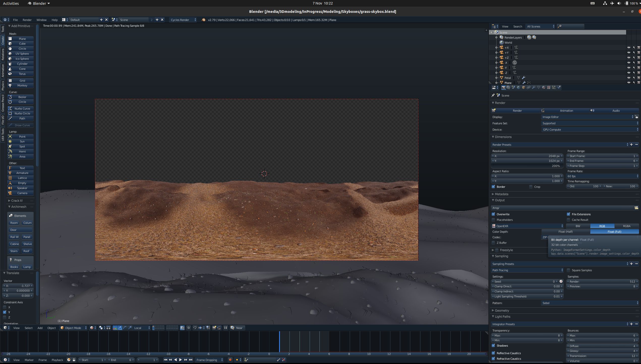Image resolution: width=641 pixels, height=364 pixels.
Task: Select the translate manipulator arrow icon
Action: click(120, 328)
